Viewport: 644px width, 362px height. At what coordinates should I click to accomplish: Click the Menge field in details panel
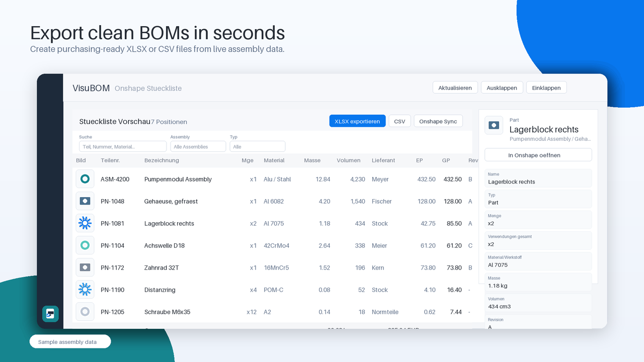coord(538,220)
